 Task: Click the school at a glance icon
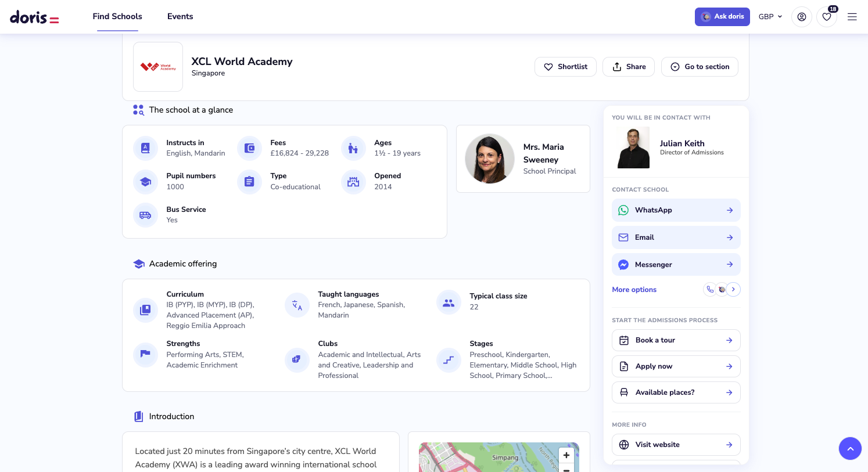138,110
